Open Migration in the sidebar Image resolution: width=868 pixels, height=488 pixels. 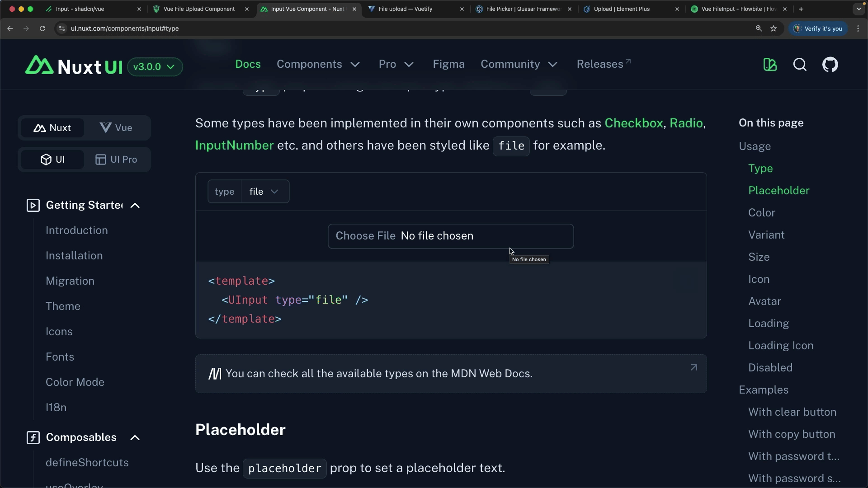tap(70, 281)
